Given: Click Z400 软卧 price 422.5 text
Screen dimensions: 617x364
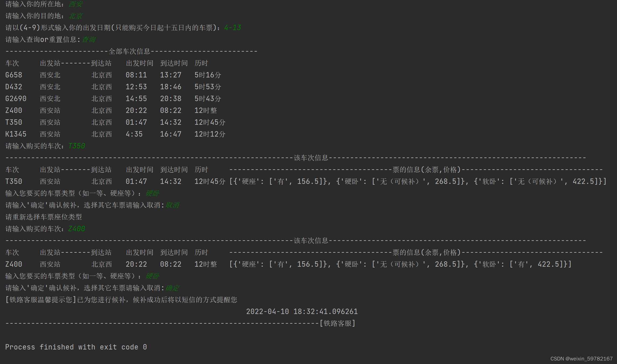Looking at the screenshot, I should 549,264.
